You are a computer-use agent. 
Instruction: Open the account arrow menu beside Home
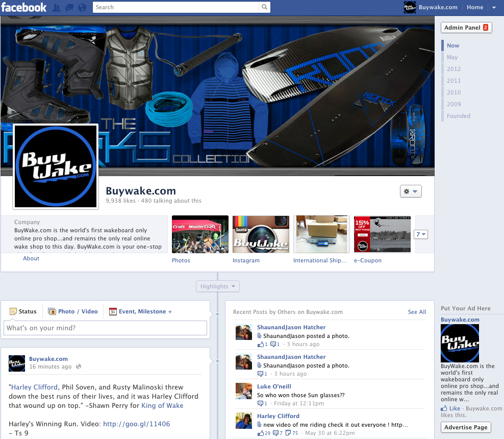tap(494, 8)
